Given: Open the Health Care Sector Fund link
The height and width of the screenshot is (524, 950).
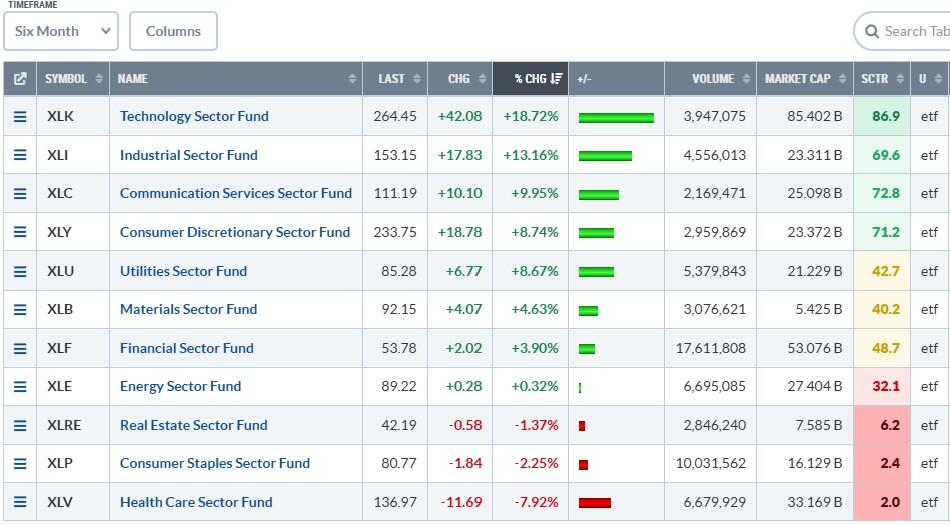Looking at the screenshot, I should [x=196, y=502].
